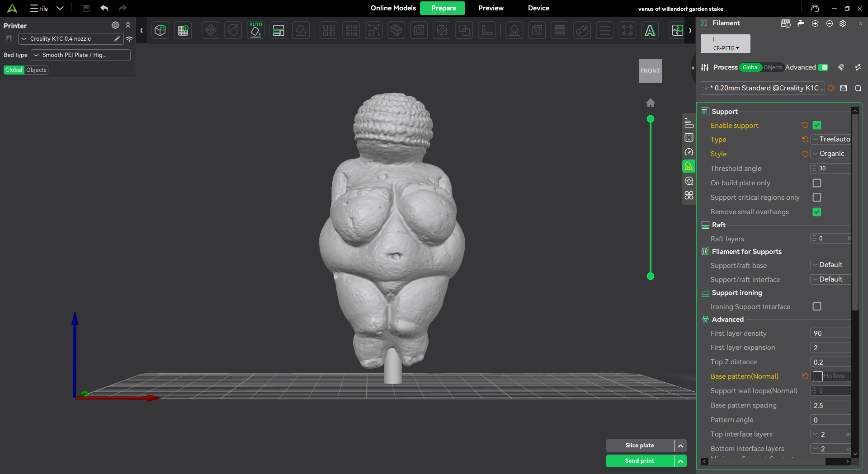Click the Slice plate button
Image resolution: width=868 pixels, height=474 pixels.
pos(640,446)
